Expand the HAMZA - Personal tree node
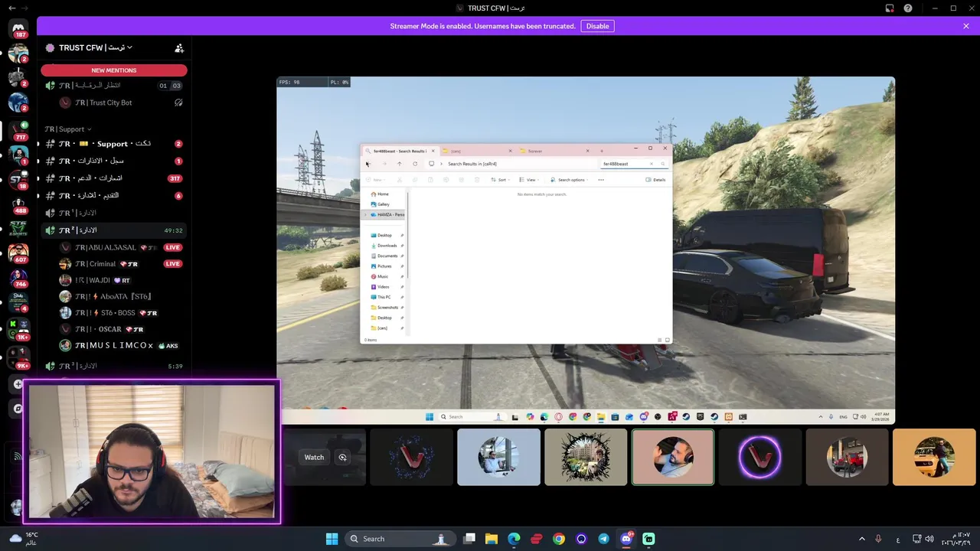Image resolution: width=980 pixels, height=551 pixels. pyautogui.click(x=366, y=215)
